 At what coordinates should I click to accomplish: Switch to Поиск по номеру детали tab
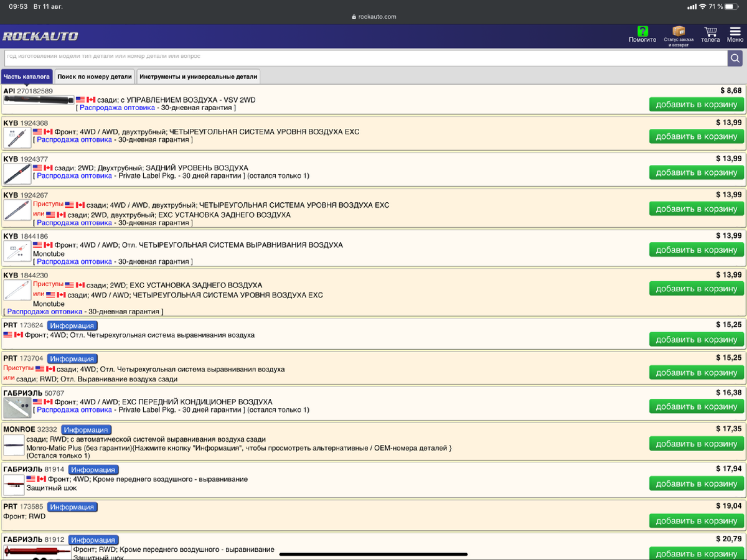click(95, 77)
